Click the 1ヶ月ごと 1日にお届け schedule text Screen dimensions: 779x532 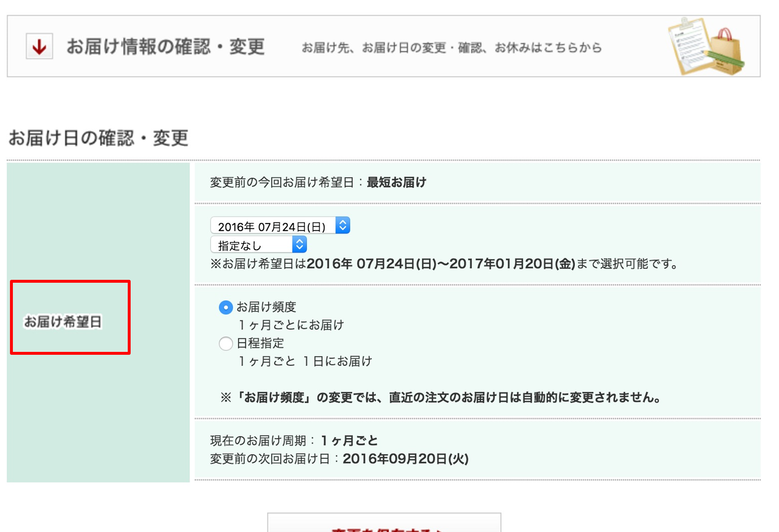coord(305,361)
